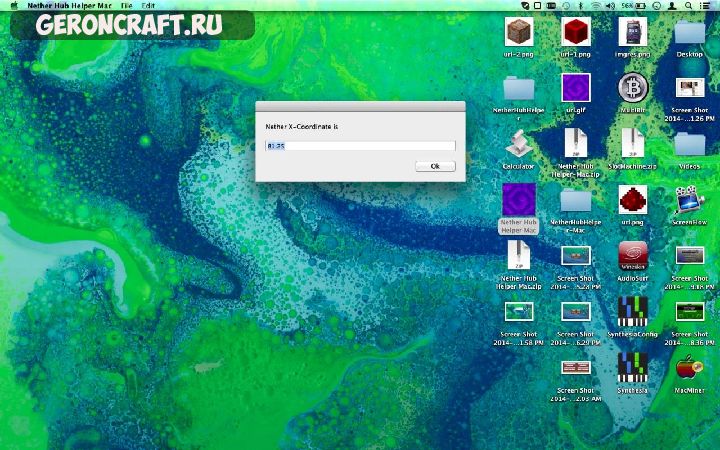Click the volume icon in menu bar
720x450 pixels.
point(610,6)
